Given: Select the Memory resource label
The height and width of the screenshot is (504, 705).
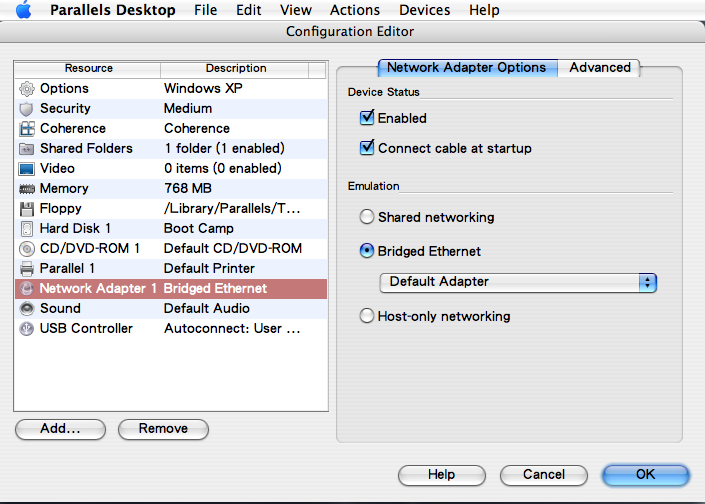Looking at the screenshot, I should click(x=64, y=189).
